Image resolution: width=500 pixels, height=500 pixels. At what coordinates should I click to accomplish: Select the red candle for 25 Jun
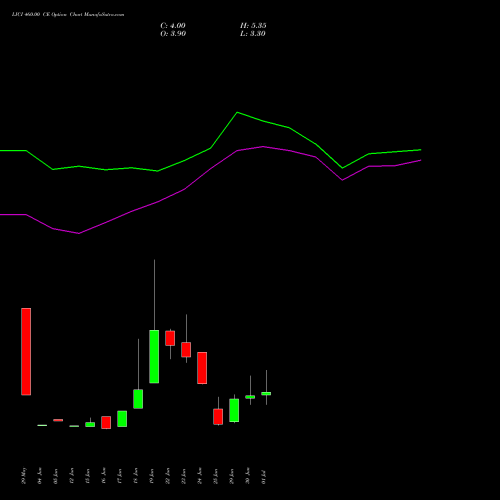point(218,417)
